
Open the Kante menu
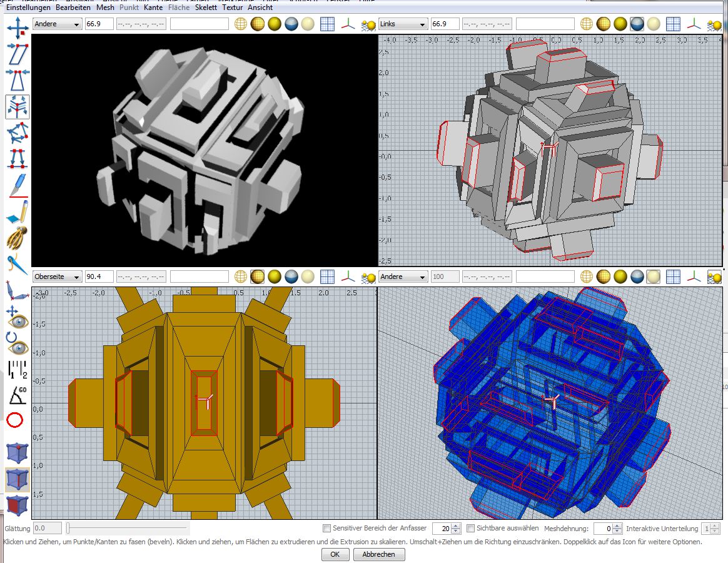[153, 8]
